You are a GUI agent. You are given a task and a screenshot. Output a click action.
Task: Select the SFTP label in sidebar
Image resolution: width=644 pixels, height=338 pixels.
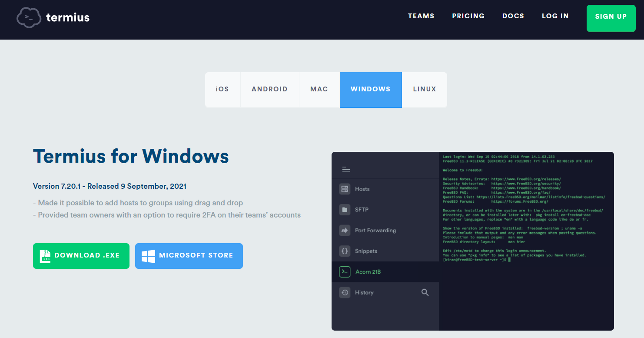(x=362, y=210)
